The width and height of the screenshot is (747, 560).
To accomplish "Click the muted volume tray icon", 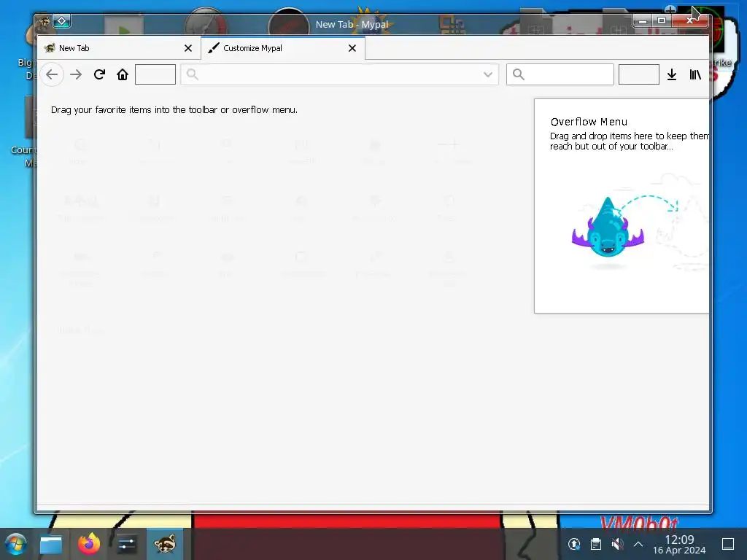I will tap(617, 544).
